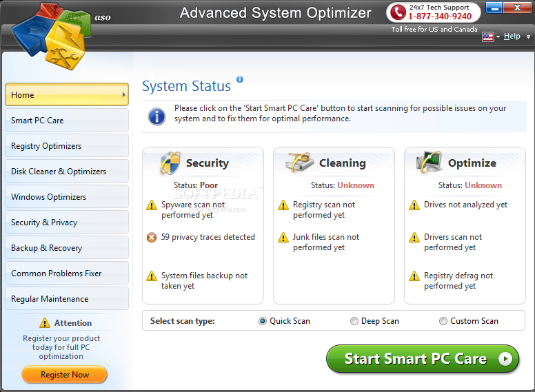
Task: Click the Help link
Action: [512, 36]
